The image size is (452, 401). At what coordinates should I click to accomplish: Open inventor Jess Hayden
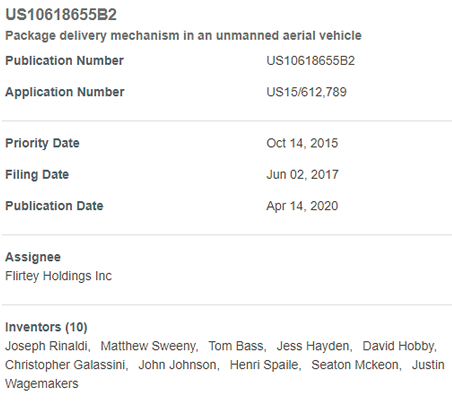[314, 346]
